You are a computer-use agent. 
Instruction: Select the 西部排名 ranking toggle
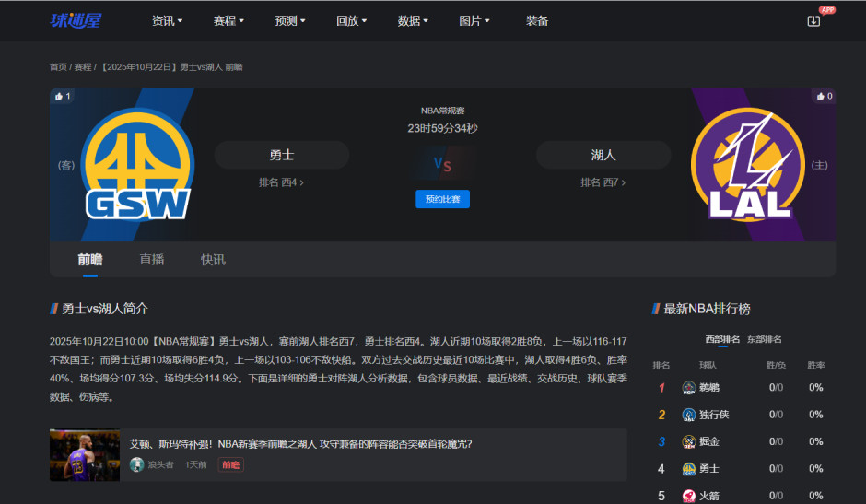(722, 339)
